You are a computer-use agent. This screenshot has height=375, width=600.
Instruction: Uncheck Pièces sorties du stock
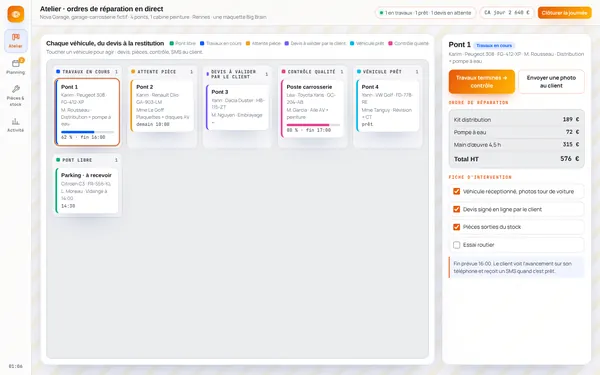[x=457, y=227]
